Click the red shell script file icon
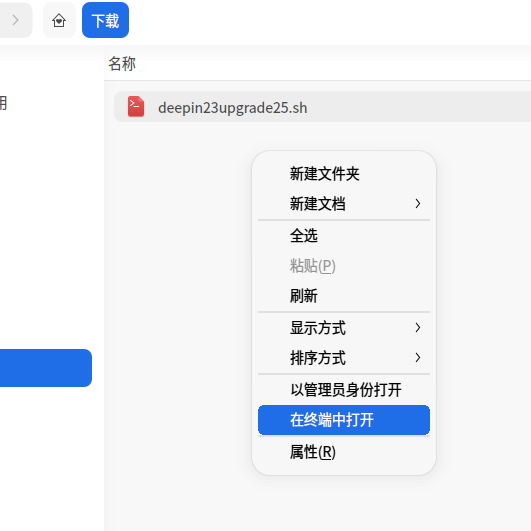 click(136, 107)
